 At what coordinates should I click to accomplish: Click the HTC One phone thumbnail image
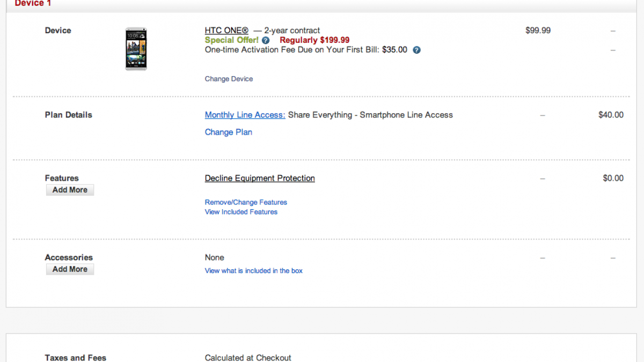tap(136, 49)
